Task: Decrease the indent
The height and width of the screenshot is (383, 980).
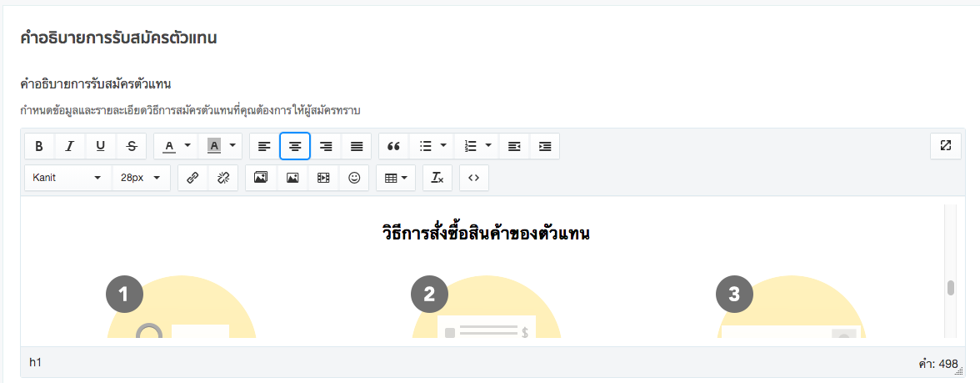Action: pyautogui.click(x=514, y=147)
